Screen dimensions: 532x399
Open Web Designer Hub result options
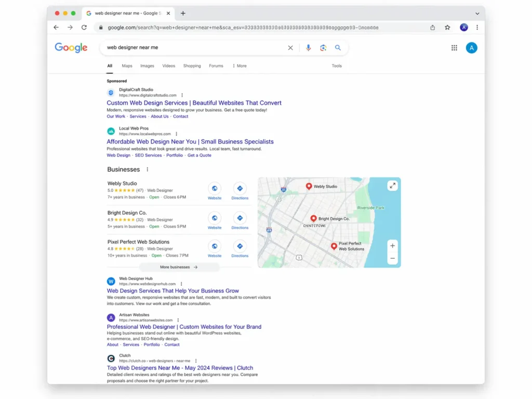(181, 284)
